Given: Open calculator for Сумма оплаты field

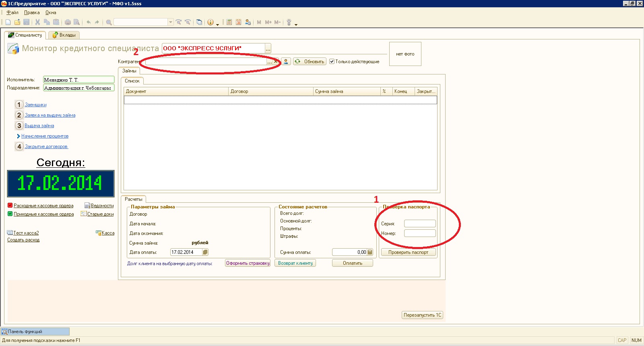Looking at the screenshot, I should (x=370, y=252).
